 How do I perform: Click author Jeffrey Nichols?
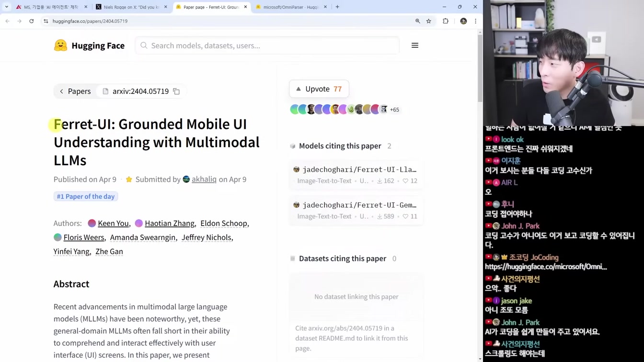206,237
